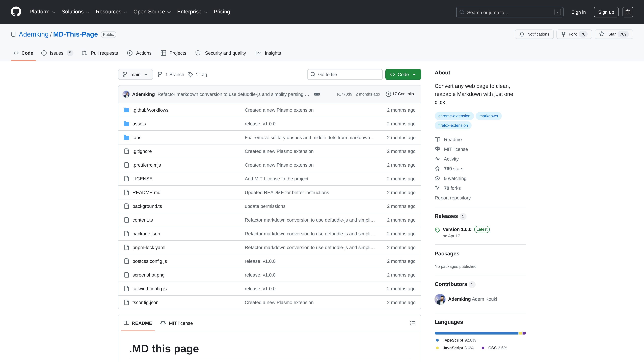Click Report repository link
The height and width of the screenshot is (362, 644).
tap(452, 198)
